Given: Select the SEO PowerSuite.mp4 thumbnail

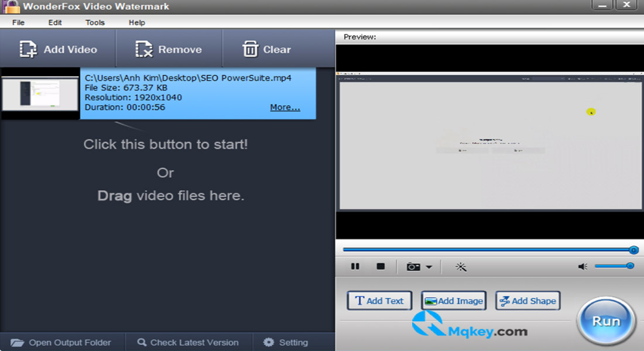Looking at the screenshot, I should click(40, 94).
